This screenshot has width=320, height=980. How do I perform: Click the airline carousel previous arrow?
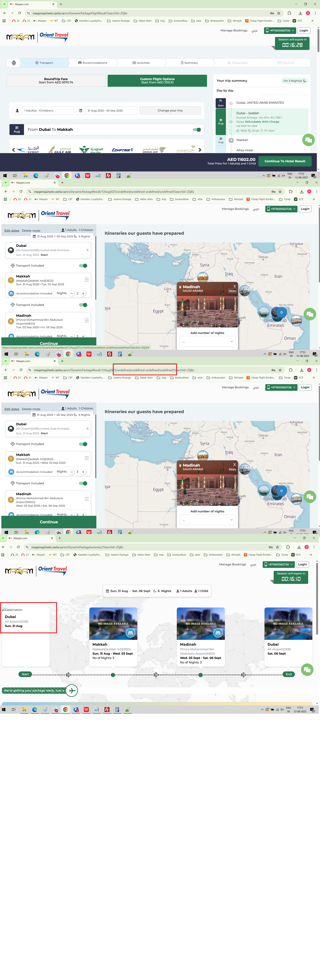14,150
